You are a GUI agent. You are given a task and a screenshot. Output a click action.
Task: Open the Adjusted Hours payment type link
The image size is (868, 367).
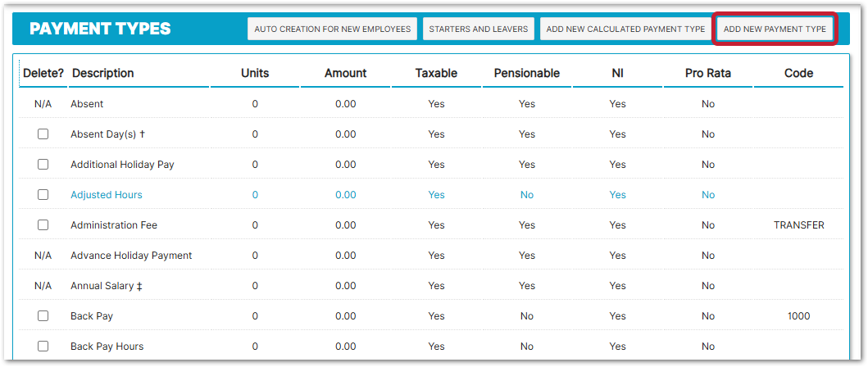pos(107,195)
